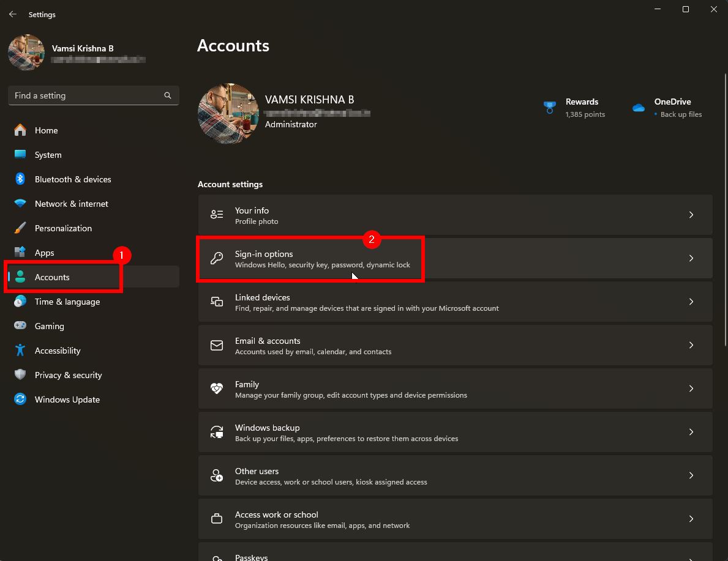This screenshot has width=728, height=561.
Task: Expand the Family row chevron
Action: click(691, 388)
